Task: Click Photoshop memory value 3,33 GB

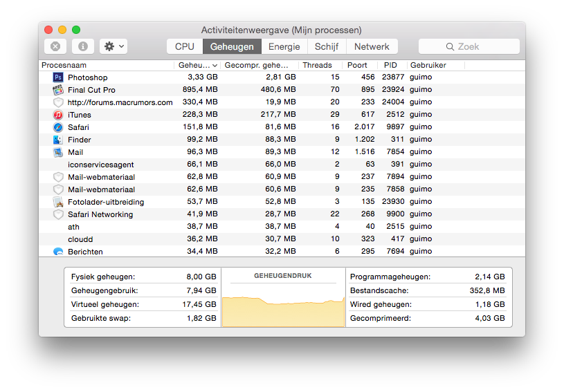Action: click(x=203, y=77)
